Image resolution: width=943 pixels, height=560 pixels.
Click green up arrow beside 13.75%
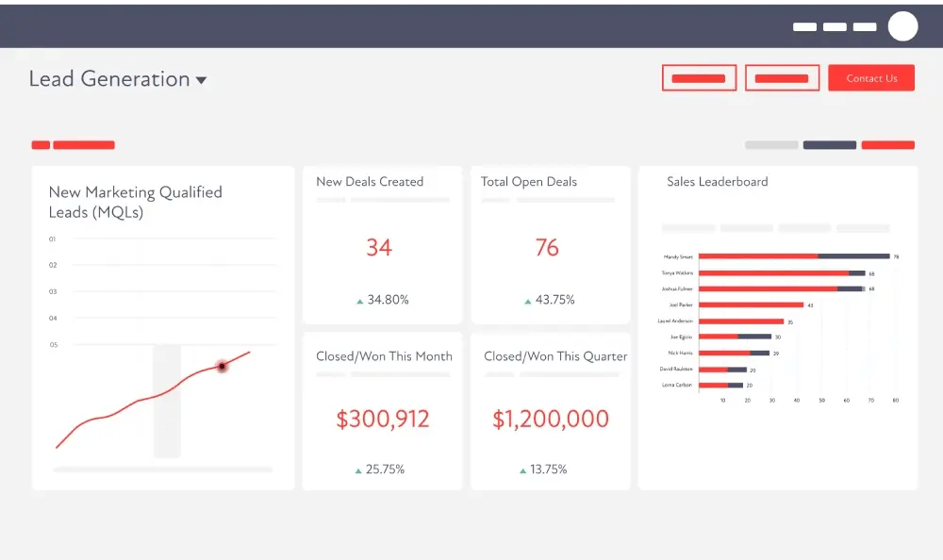point(522,469)
